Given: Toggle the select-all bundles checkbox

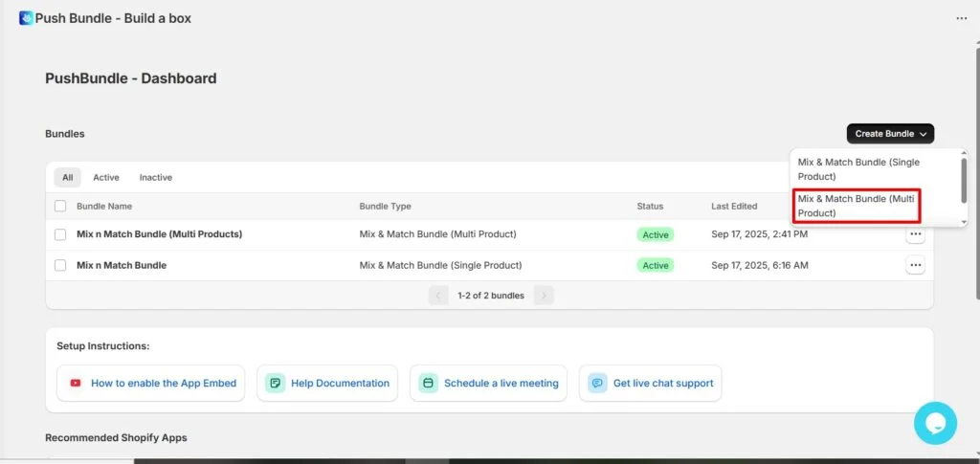Looking at the screenshot, I should pos(60,206).
